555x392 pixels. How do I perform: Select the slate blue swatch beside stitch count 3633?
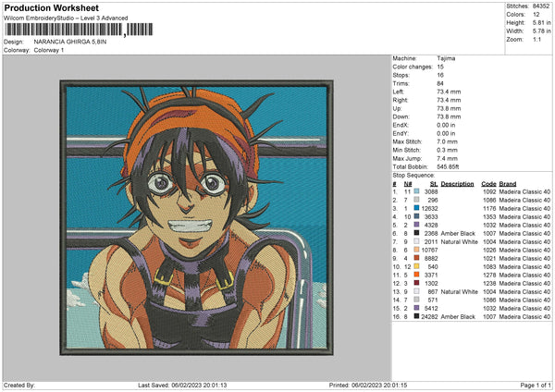pos(416,216)
